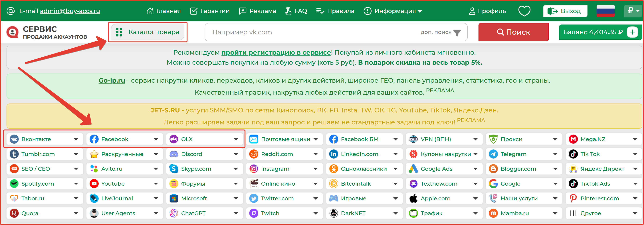The image size is (644, 225).
Task: Select the Купоны накрутки category
Action: tap(444, 154)
